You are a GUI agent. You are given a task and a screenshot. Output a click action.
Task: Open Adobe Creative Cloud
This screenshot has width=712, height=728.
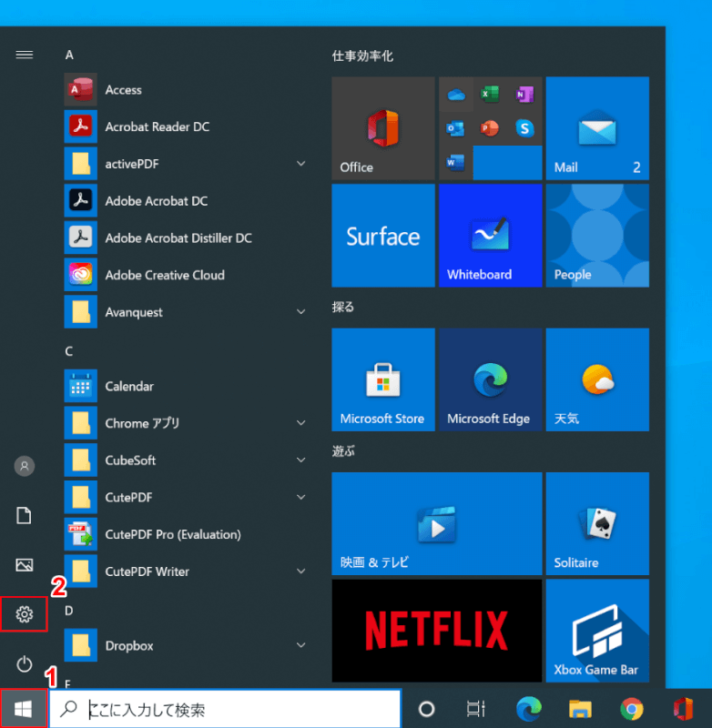pos(186,275)
